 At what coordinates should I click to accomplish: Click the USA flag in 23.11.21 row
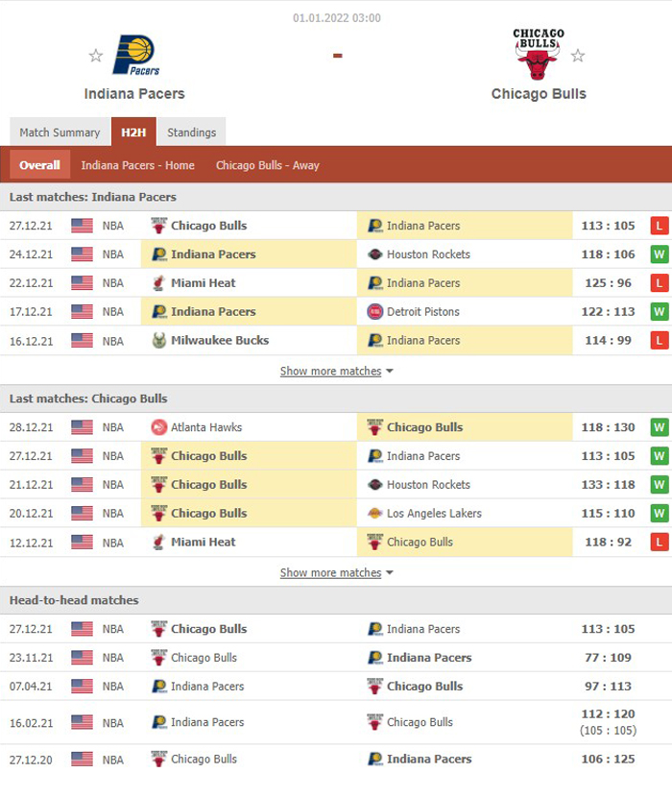click(x=82, y=658)
